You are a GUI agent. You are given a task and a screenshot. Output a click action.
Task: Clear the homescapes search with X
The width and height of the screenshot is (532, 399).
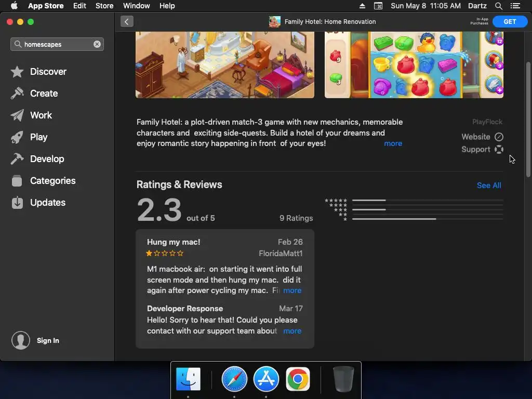point(97,44)
